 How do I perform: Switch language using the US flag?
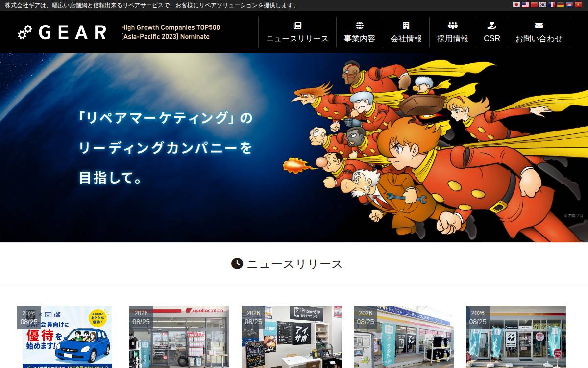point(525,5)
